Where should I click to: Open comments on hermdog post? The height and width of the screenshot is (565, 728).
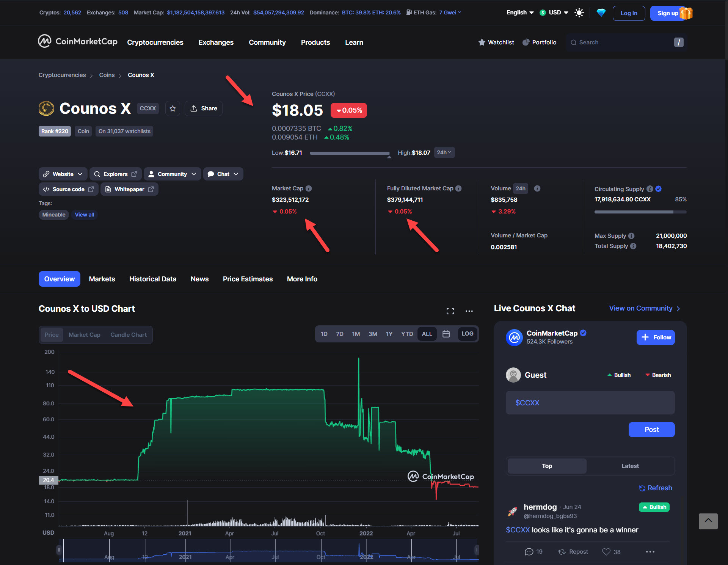click(x=533, y=552)
